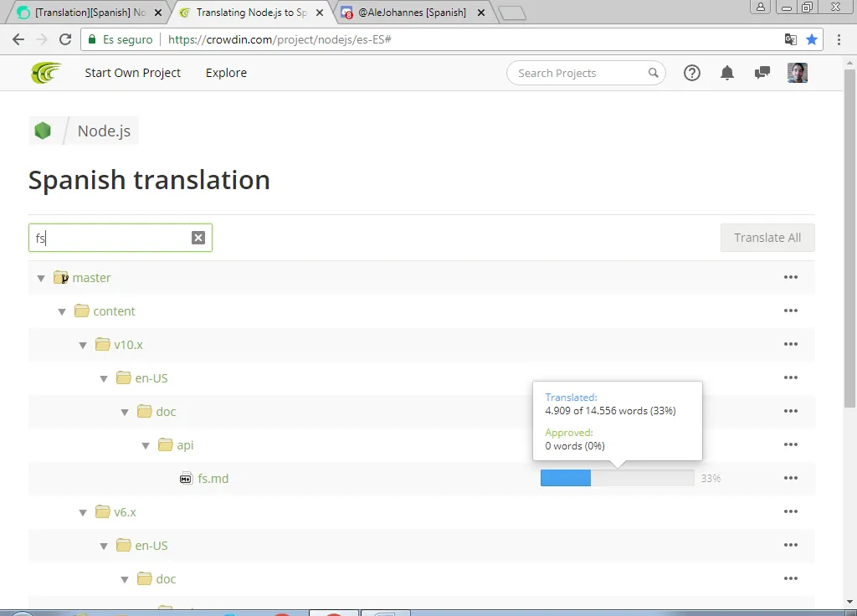
Task: Collapse the en-US folder under v6.x
Action: pos(104,546)
